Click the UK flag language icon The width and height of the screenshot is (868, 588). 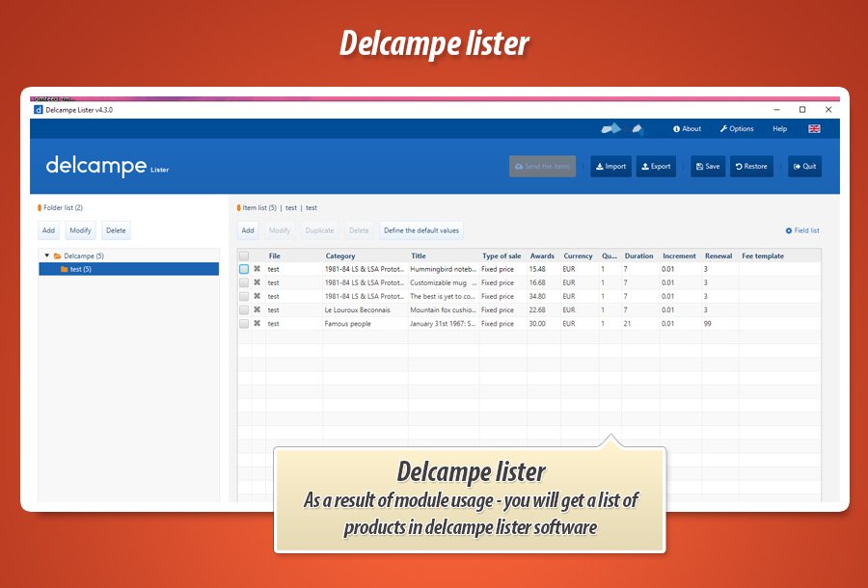[x=814, y=129]
